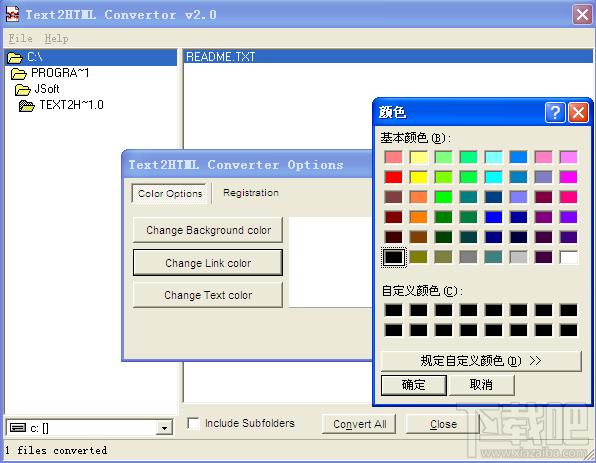Open the Help menu

tap(56, 38)
